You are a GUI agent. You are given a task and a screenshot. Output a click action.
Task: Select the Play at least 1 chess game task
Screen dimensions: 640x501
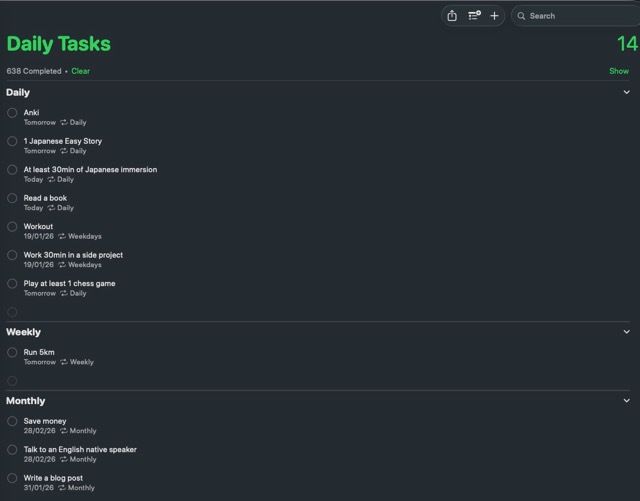69,283
